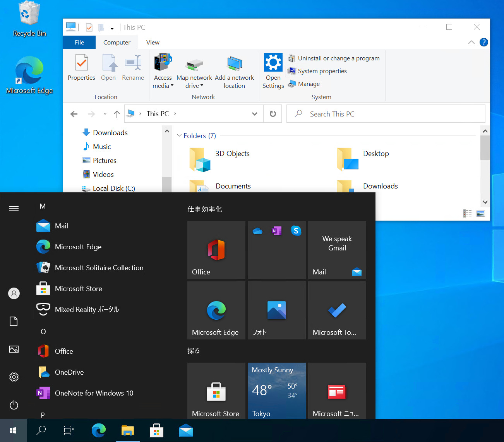Screen dimensions: 504x442
Task: Open Settings gear in Start menu
Action: click(x=14, y=377)
